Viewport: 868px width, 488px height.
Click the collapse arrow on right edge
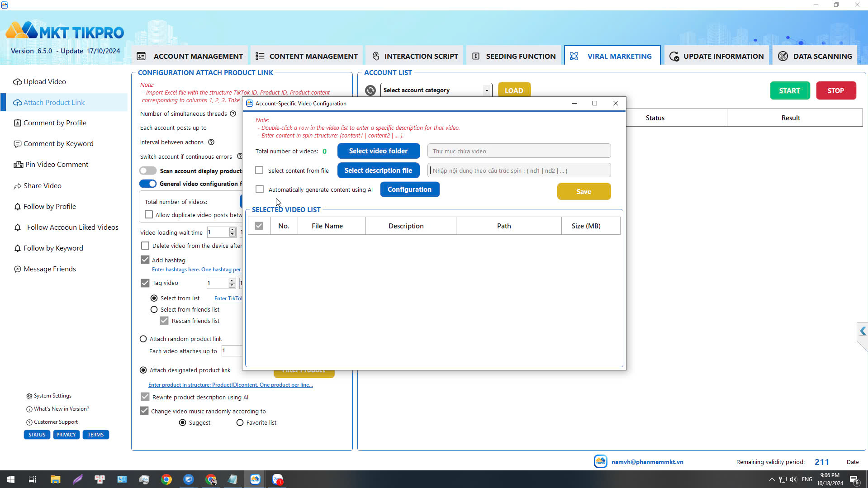[x=863, y=331]
